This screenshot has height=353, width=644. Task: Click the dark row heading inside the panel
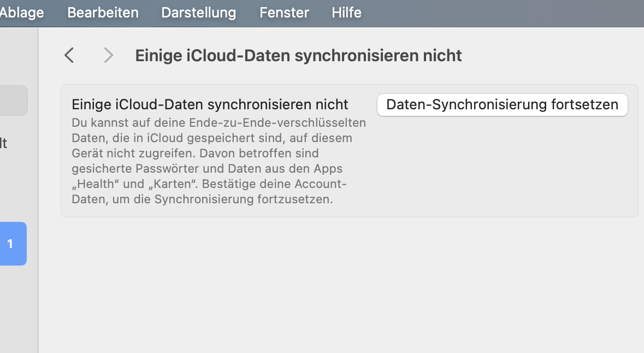tap(210, 104)
